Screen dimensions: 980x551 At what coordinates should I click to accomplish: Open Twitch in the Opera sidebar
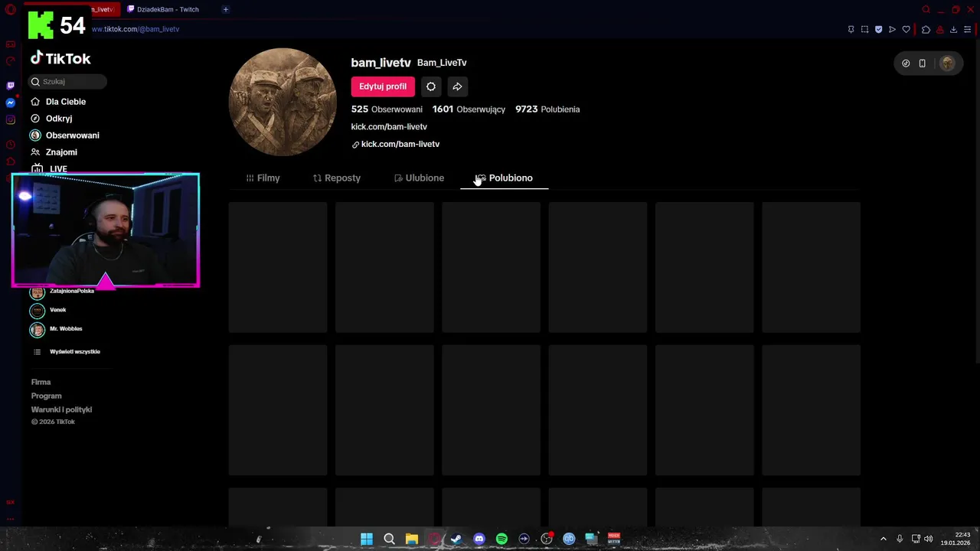point(10,86)
